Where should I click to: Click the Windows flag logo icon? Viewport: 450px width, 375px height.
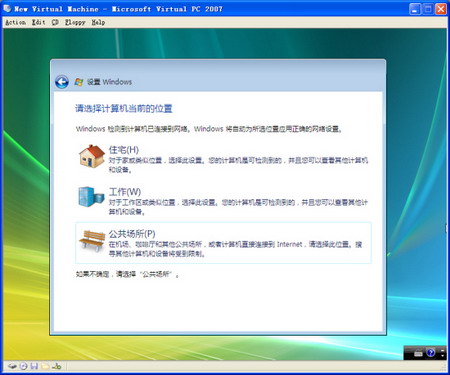[x=79, y=82]
